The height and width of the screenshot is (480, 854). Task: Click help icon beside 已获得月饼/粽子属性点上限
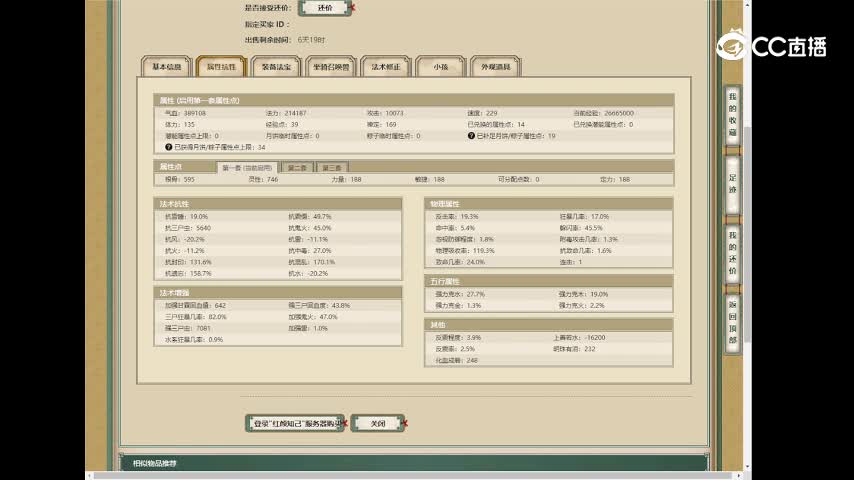point(168,147)
